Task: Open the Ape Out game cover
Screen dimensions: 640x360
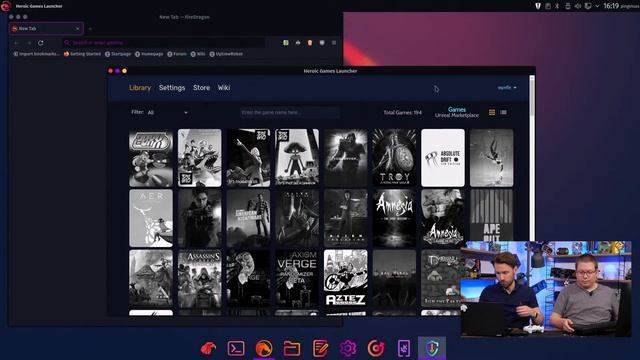Action: pyautogui.click(x=491, y=215)
